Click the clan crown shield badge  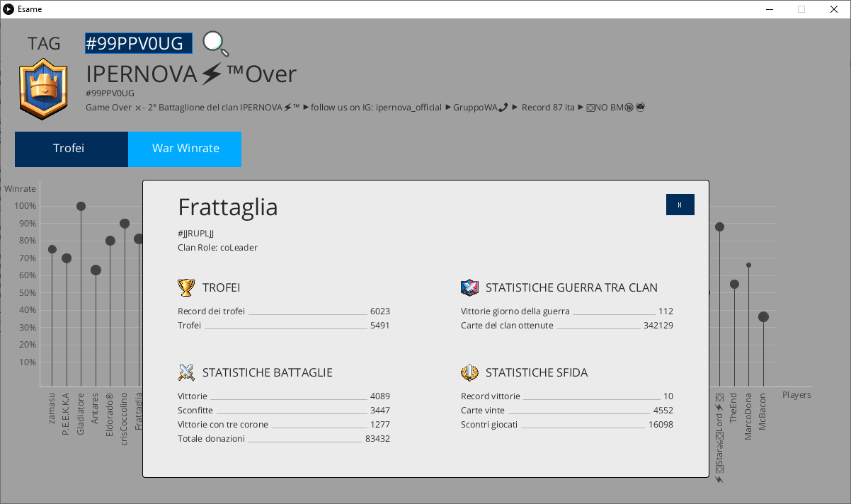point(43,89)
